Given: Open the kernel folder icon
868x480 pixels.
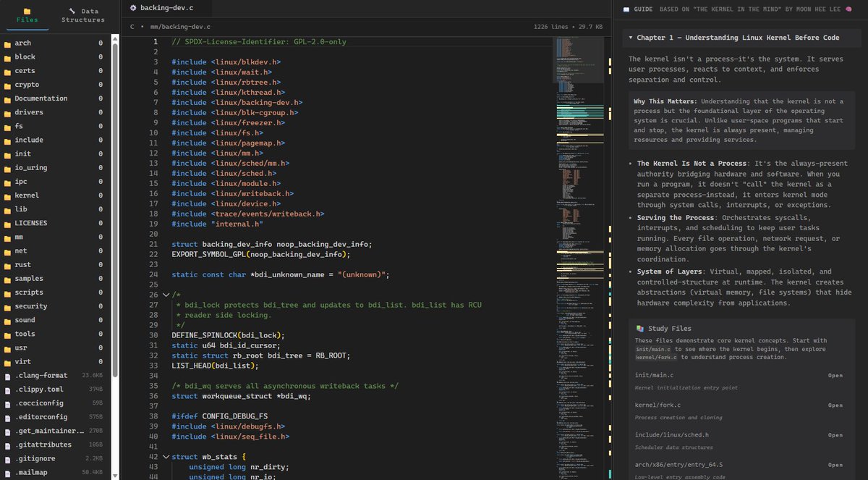Looking at the screenshot, I should coord(7,195).
